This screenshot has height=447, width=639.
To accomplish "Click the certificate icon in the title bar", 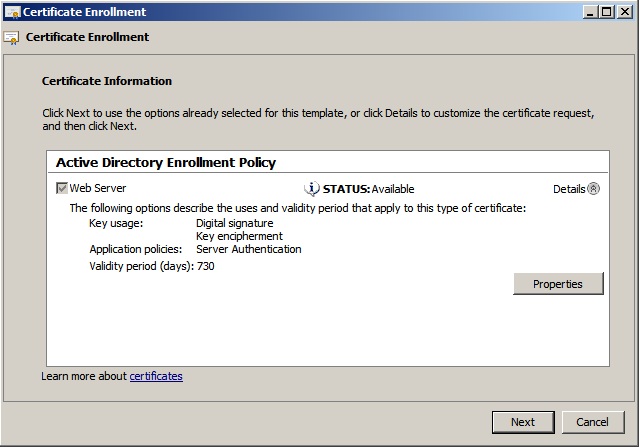I will 12,12.
